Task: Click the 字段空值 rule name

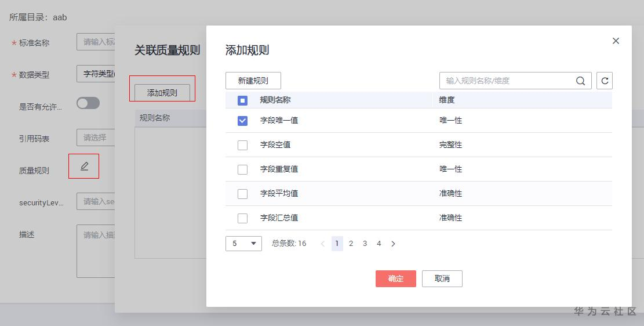Action: coord(275,144)
